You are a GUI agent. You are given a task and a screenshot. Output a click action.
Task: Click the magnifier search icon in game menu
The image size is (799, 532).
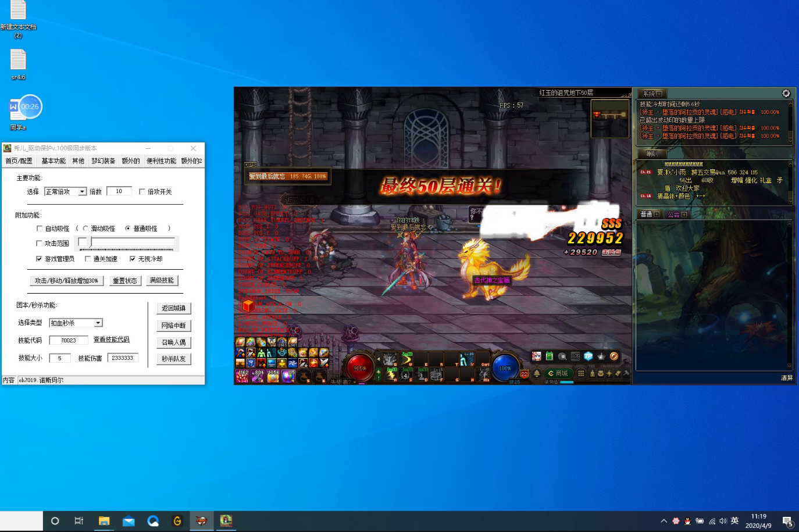[x=562, y=356]
